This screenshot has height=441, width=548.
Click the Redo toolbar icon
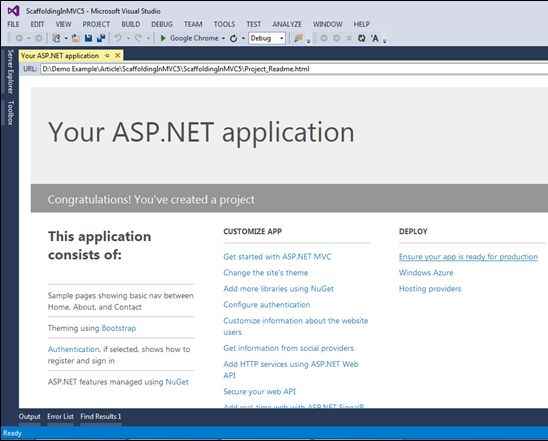[139, 38]
